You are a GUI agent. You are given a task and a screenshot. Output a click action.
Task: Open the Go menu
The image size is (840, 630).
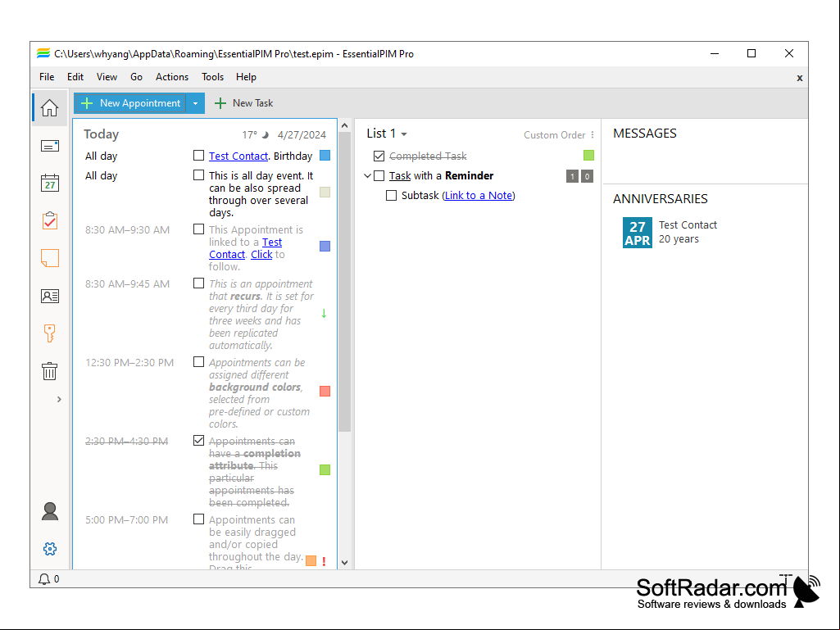(137, 77)
